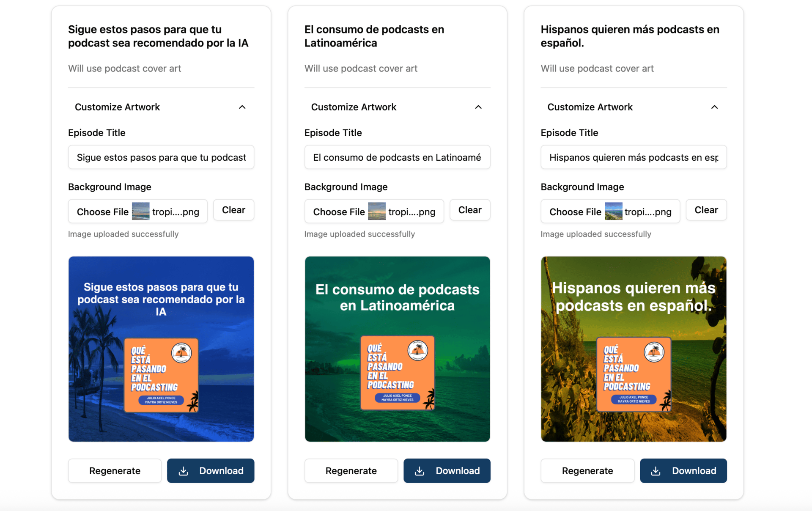Collapse Customize Artwork chevron in Latinoamérica card
This screenshot has height=511, width=812.
coord(478,107)
